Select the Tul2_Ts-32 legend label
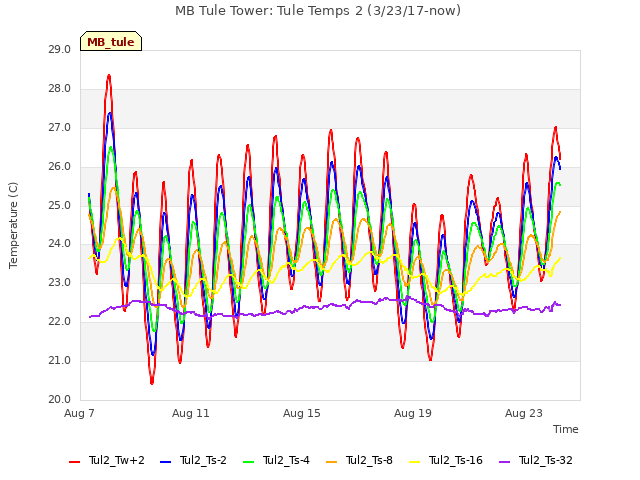 point(546,460)
